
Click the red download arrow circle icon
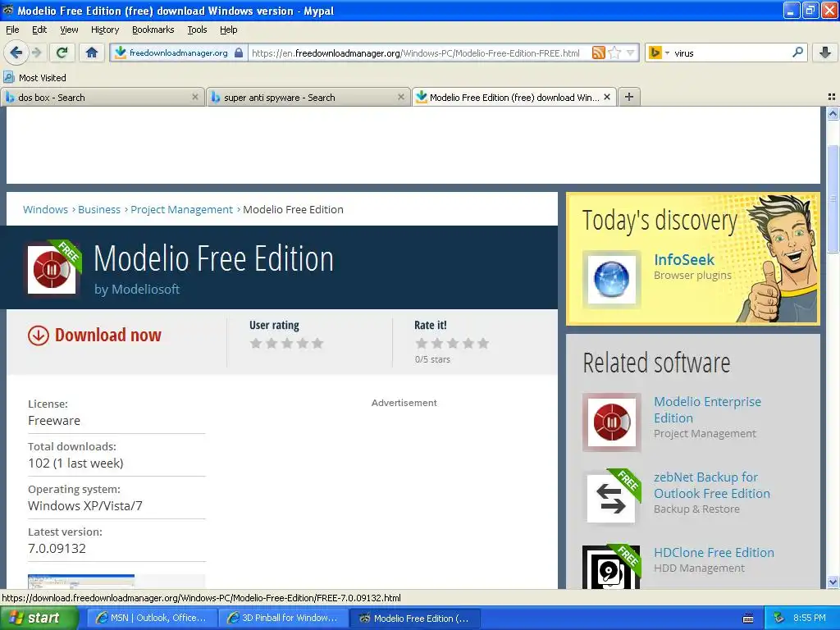[39, 336]
